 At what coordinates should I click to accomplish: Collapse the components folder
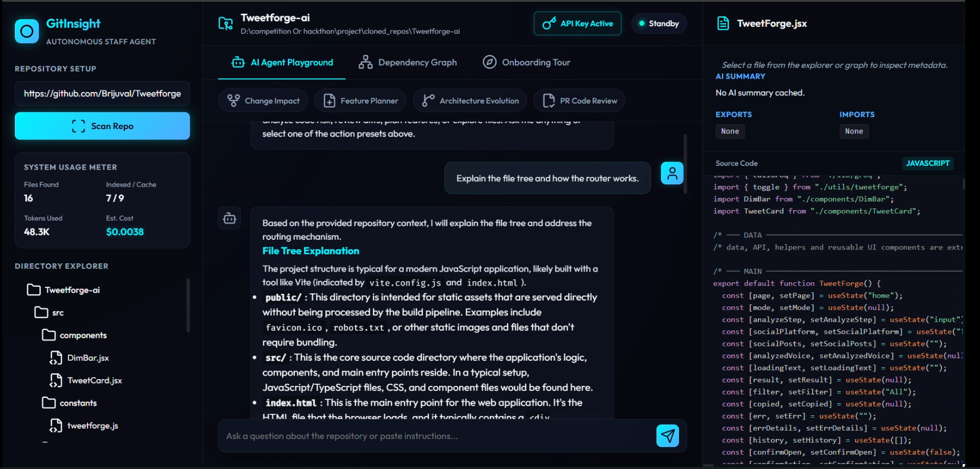(74, 335)
